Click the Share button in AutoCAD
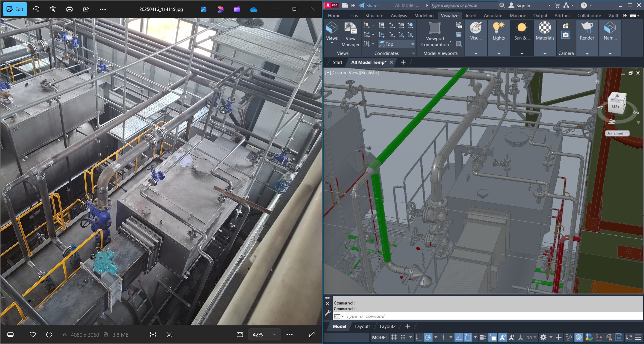644x344 pixels. pyautogui.click(x=368, y=6)
